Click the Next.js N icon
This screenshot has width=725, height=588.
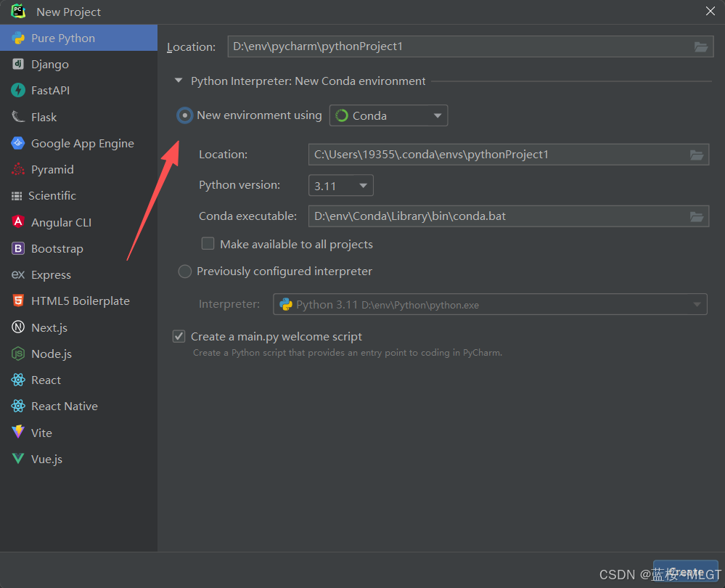[18, 327]
